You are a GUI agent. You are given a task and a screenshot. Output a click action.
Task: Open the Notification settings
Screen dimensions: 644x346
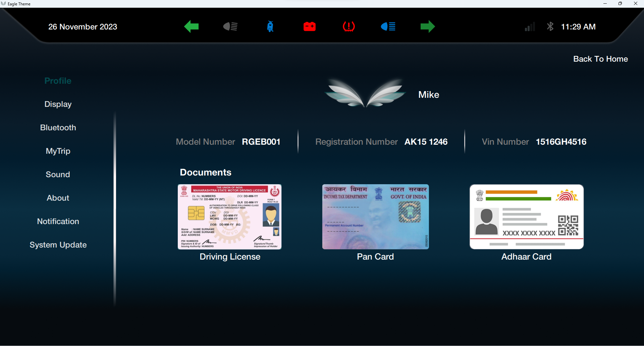tap(58, 221)
